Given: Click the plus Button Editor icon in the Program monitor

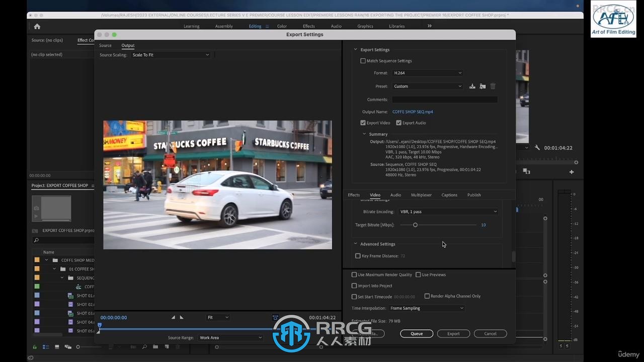Looking at the screenshot, I should pyautogui.click(x=572, y=172).
